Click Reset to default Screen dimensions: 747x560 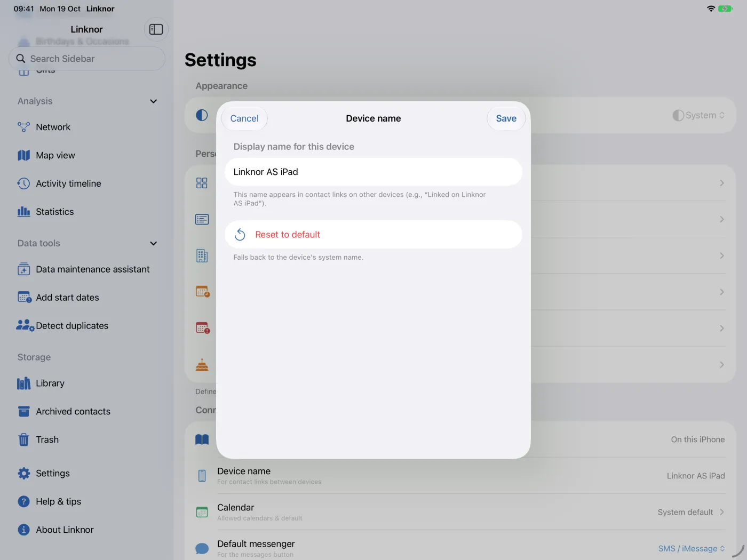click(373, 235)
